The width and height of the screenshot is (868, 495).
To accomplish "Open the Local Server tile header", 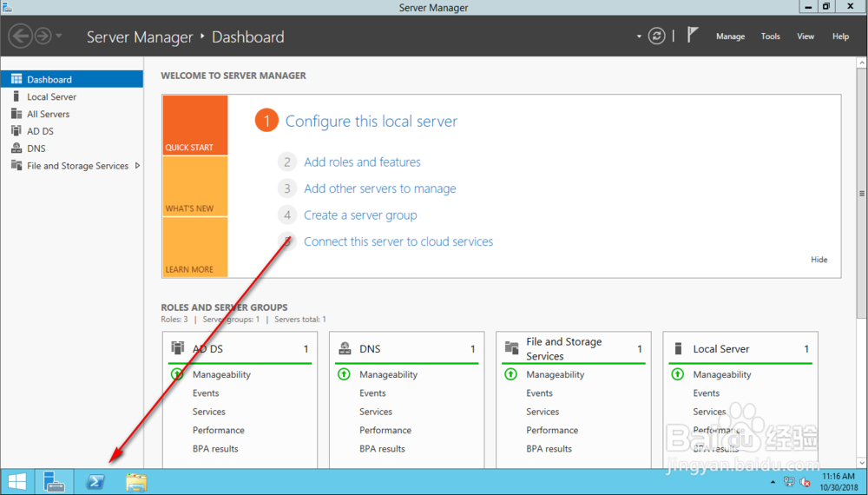I will 740,348.
